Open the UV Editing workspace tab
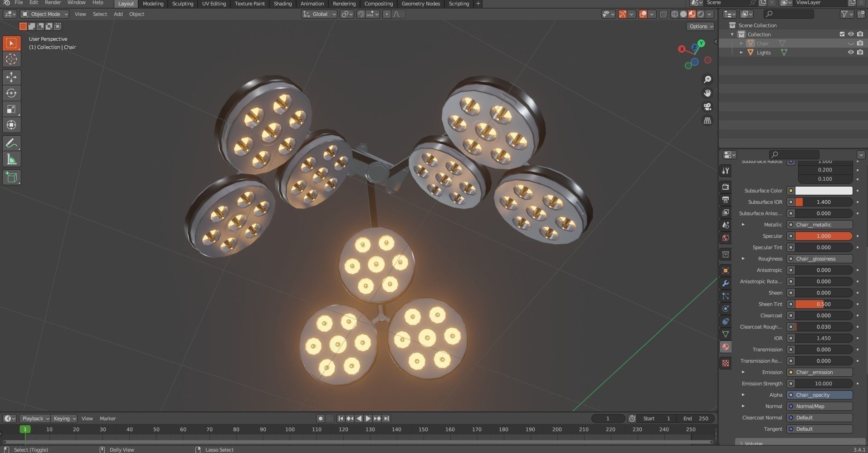 [x=214, y=4]
